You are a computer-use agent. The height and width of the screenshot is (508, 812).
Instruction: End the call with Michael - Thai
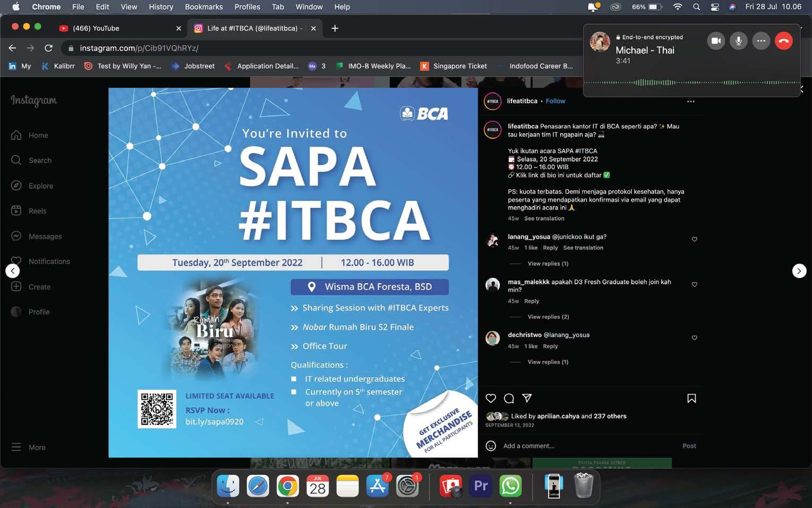784,41
